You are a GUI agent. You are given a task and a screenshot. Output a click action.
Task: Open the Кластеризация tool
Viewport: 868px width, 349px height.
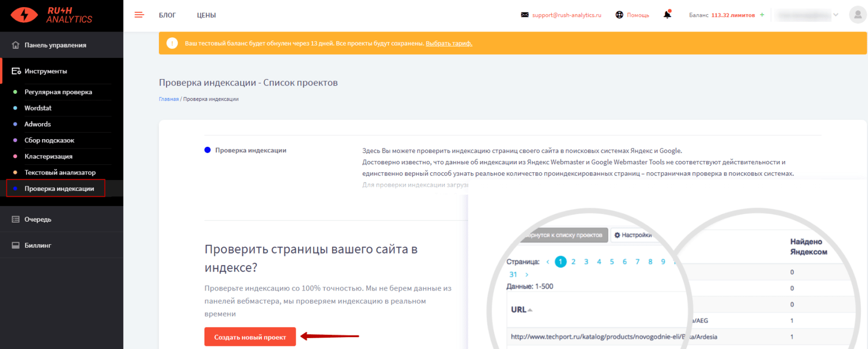tap(48, 157)
